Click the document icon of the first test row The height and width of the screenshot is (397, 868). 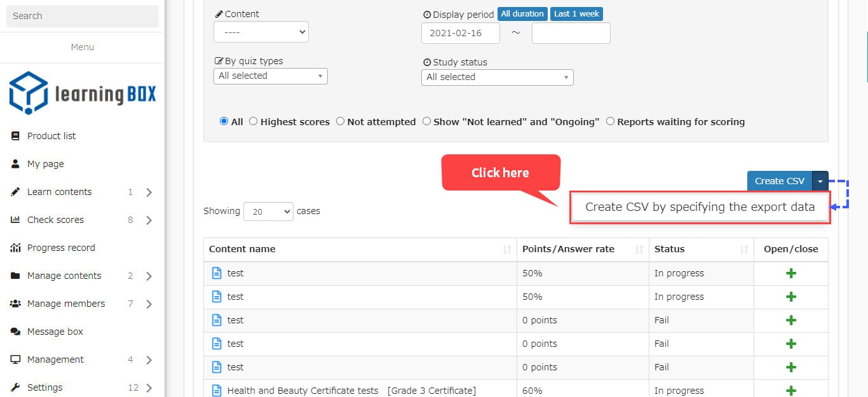click(x=217, y=274)
